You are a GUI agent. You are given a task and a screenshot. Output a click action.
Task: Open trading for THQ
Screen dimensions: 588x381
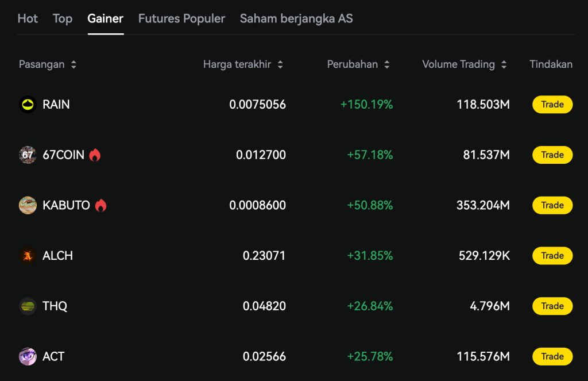tap(551, 306)
